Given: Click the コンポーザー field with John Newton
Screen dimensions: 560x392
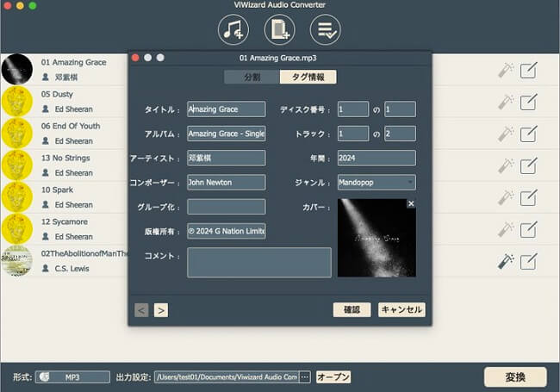Looking at the screenshot, I should coord(227,183).
